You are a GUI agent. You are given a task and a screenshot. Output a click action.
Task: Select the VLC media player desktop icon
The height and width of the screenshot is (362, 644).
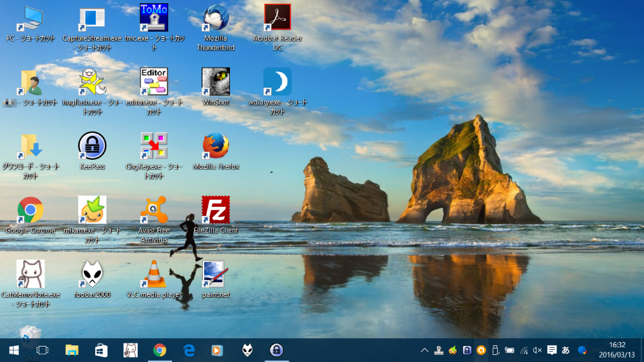(x=154, y=274)
